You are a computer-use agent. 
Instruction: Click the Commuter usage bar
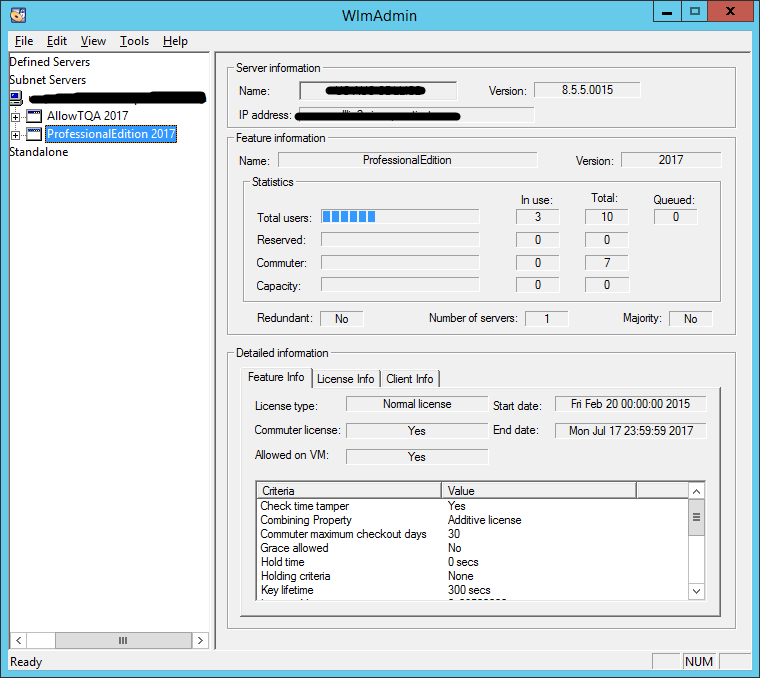(x=400, y=262)
